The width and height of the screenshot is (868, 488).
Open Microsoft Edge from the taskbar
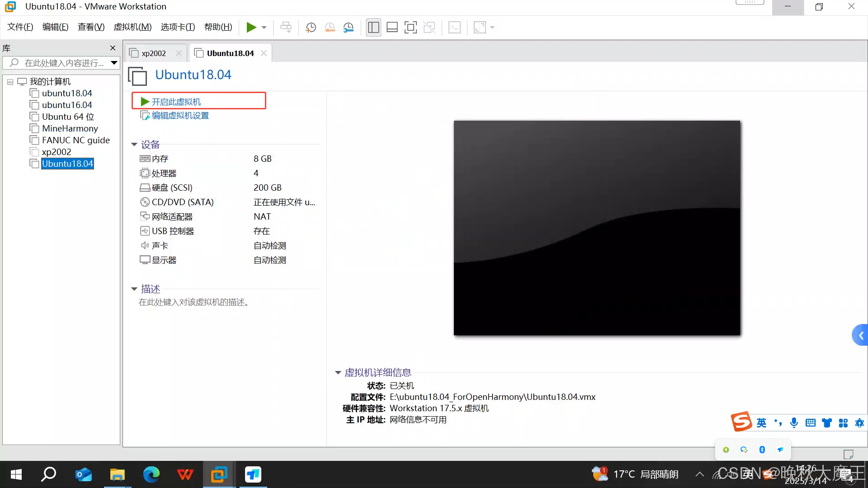click(151, 474)
